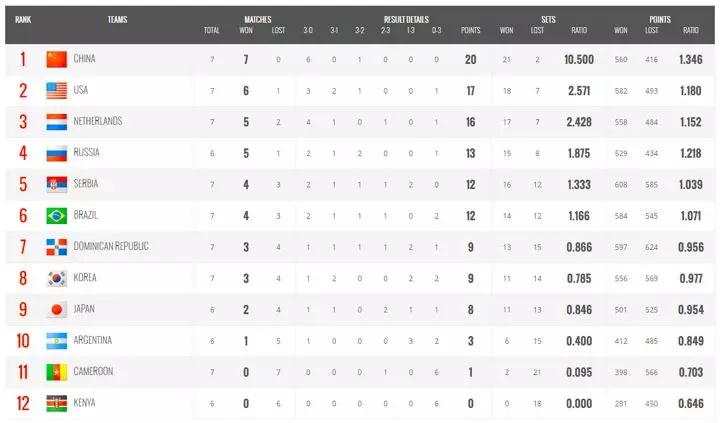This screenshot has width=720, height=423.
Task: Click the Dominican Republic flag icon
Action: tap(56, 246)
